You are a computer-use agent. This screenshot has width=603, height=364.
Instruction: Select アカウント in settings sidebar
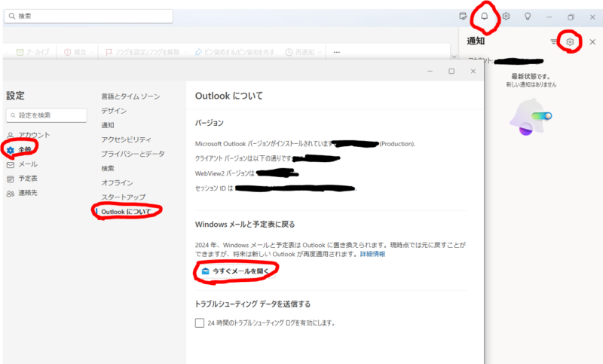29,135
